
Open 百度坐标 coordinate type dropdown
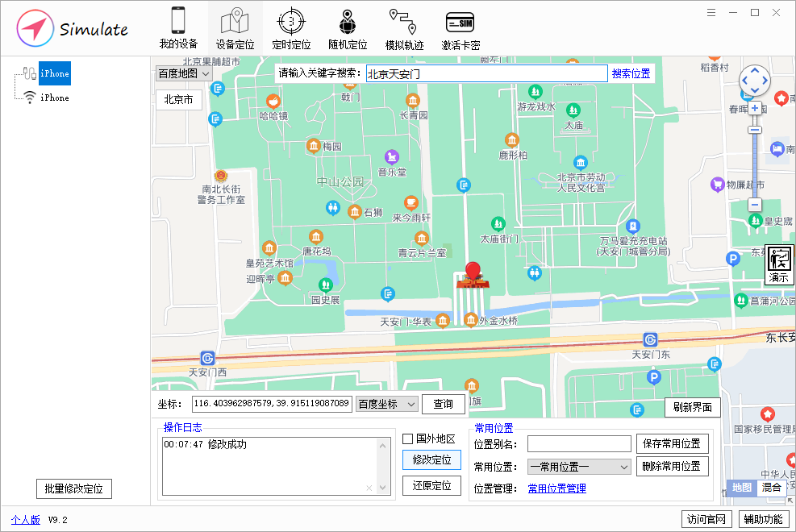[x=387, y=404]
